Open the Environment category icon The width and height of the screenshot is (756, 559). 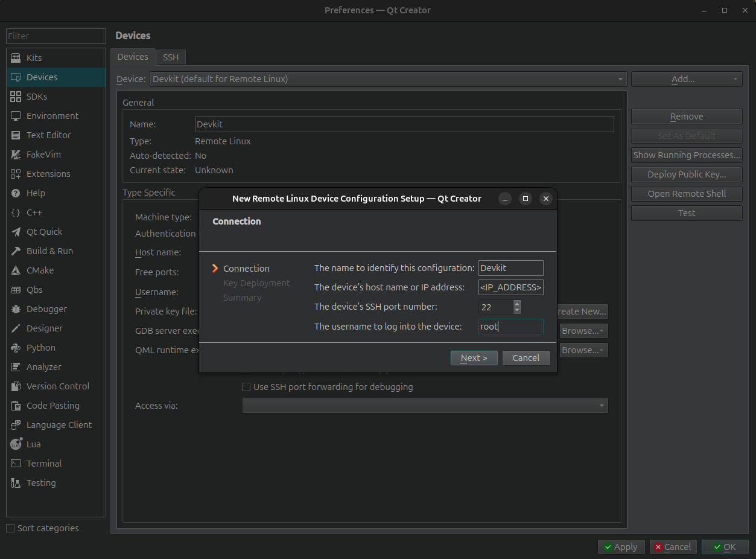pyautogui.click(x=16, y=116)
